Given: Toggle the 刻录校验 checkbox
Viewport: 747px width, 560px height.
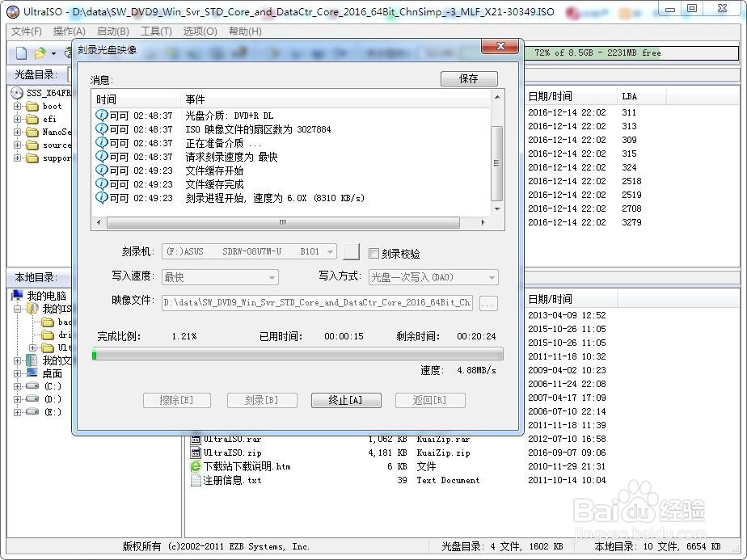Looking at the screenshot, I should (374, 254).
